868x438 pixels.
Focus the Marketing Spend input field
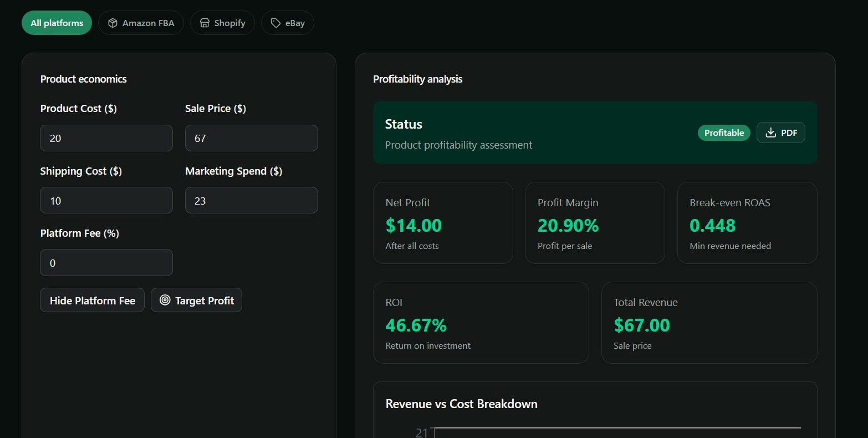[x=252, y=200]
